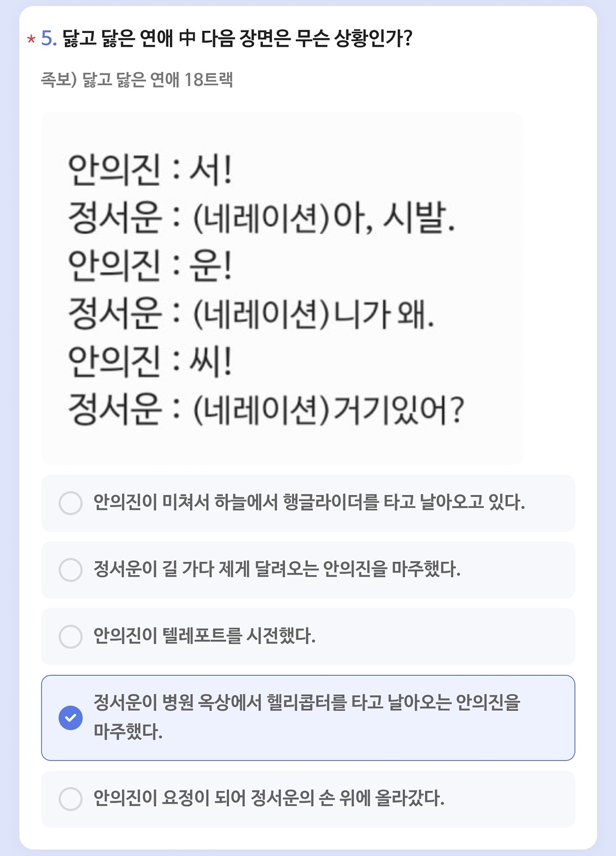The height and width of the screenshot is (856, 616).
Task: Click the red required asterisk
Action: [x=31, y=39]
